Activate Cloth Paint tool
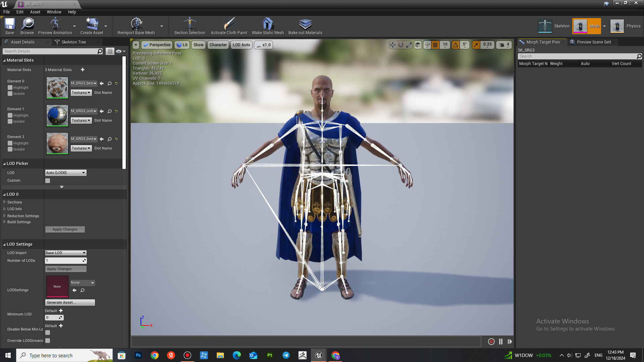644x362 pixels. pos(229,24)
